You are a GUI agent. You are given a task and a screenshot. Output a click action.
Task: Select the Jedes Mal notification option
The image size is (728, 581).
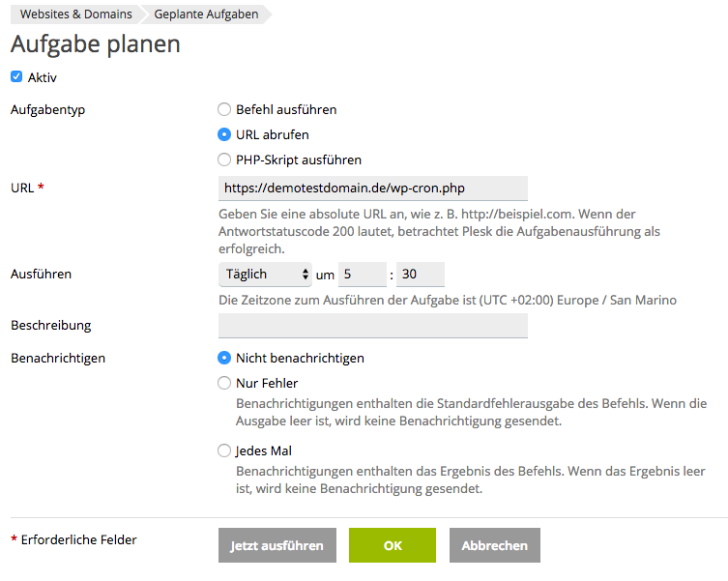224,450
